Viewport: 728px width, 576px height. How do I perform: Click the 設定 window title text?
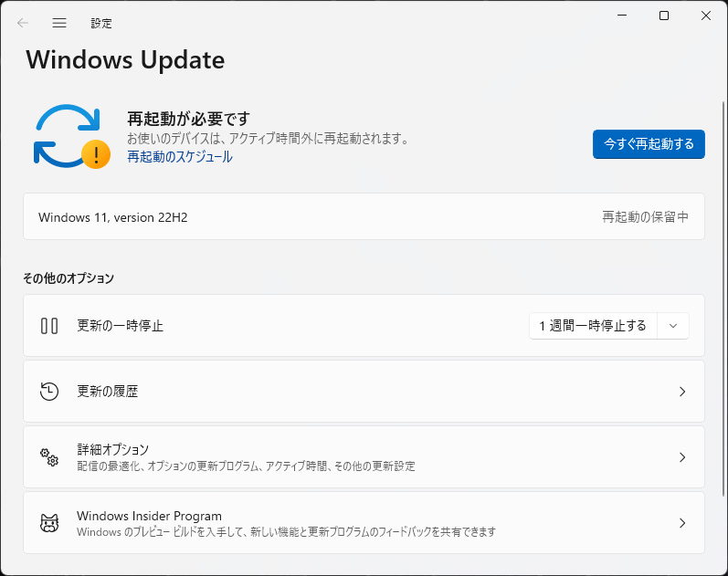click(x=101, y=23)
